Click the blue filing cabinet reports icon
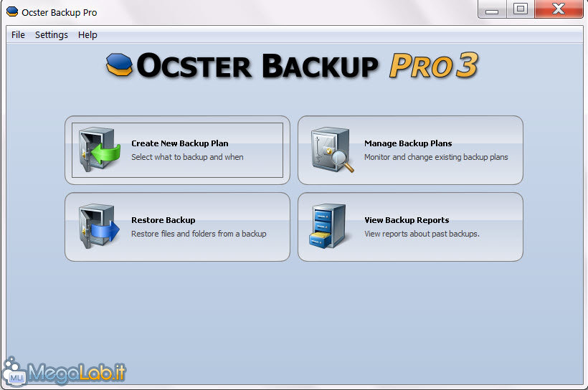Screen dimensions: 588x390 (328, 226)
